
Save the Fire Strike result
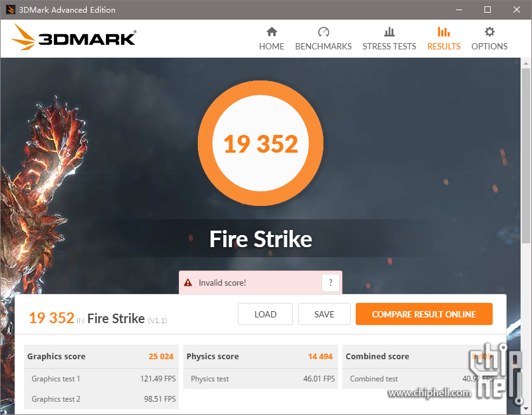(324, 314)
